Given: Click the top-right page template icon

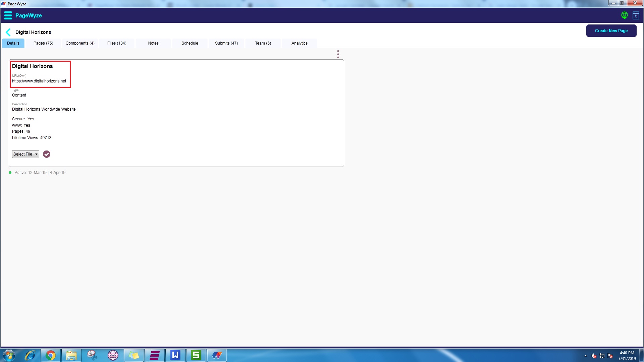Looking at the screenshot, I should (636, 15).
